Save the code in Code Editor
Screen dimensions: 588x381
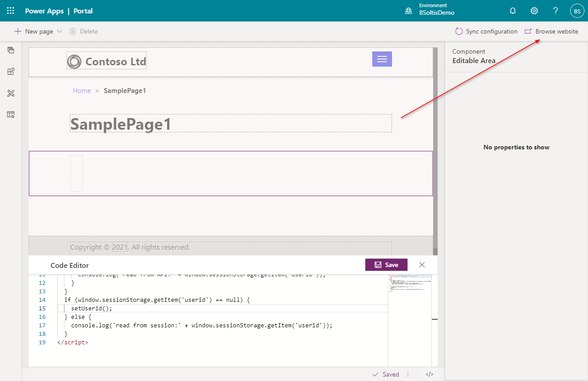click(x=386, y=265)
